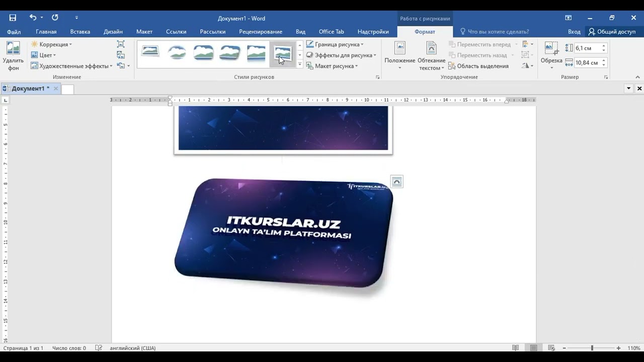This screenshot has height=362, width=644.
Task: Switch to Read Mode view icon
Action: point(516,348)
